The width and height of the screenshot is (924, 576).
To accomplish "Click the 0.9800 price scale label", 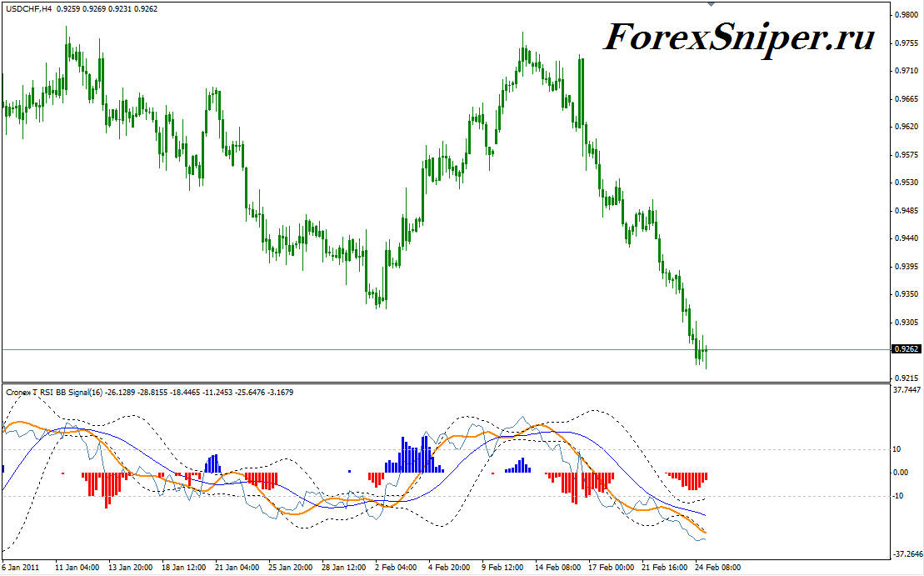I will 906,15.
